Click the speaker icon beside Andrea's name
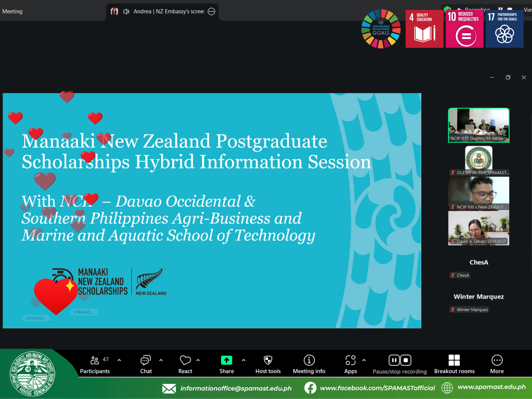The image size is (532, 399). point(126,12)
